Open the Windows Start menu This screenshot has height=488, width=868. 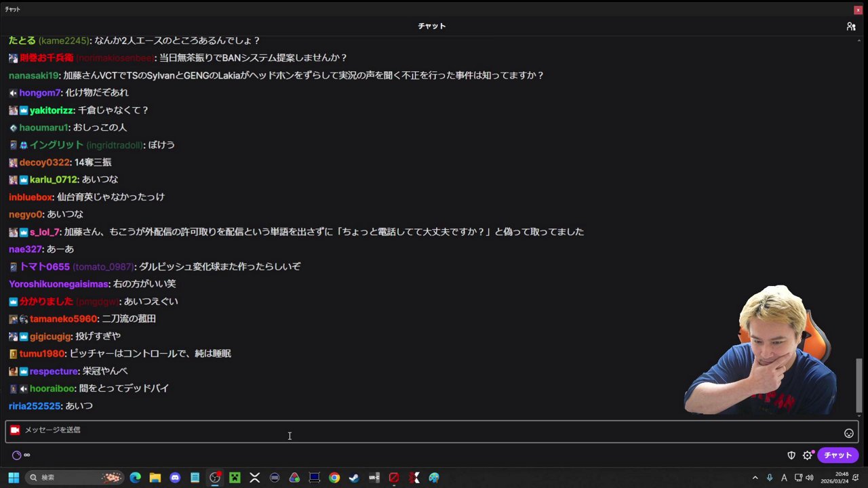point(13,478)
